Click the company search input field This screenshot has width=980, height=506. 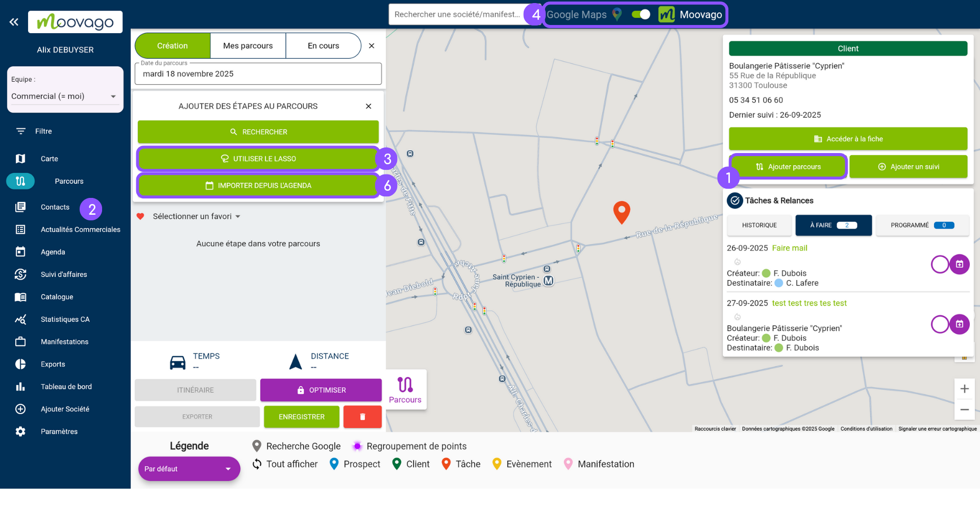(456, 14)
